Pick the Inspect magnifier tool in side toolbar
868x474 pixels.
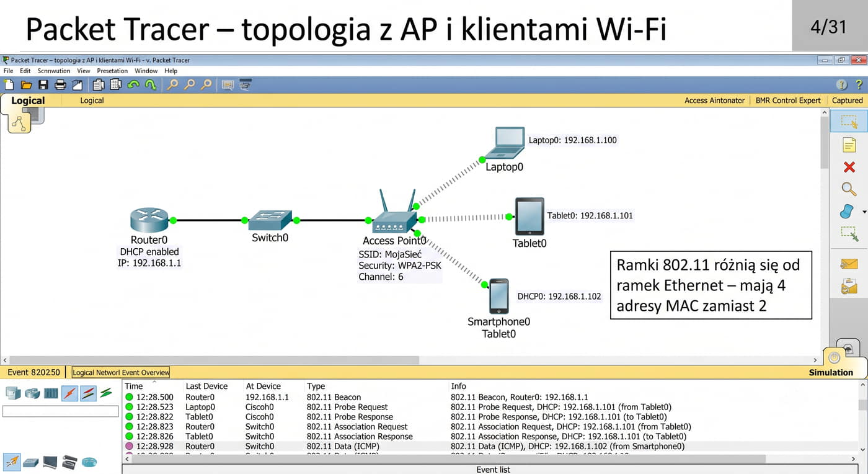[849, 189]
